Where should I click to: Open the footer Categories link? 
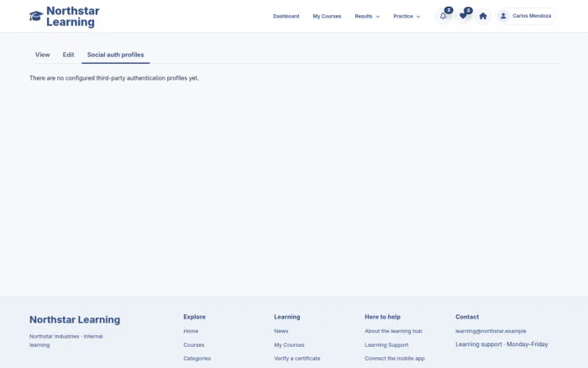coord(197,359)
